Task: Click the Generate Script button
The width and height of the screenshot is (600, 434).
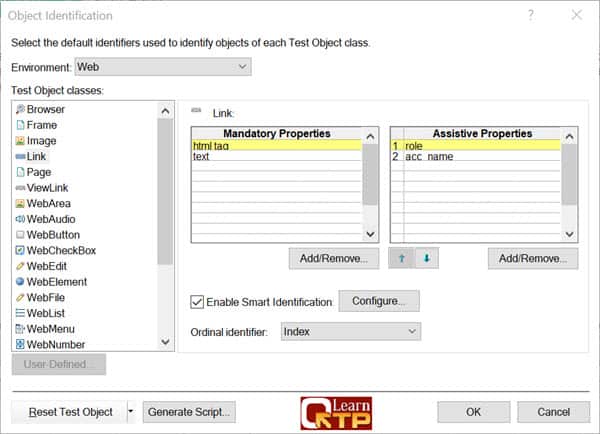Action: pyautogui.click(x=189, y=412)
